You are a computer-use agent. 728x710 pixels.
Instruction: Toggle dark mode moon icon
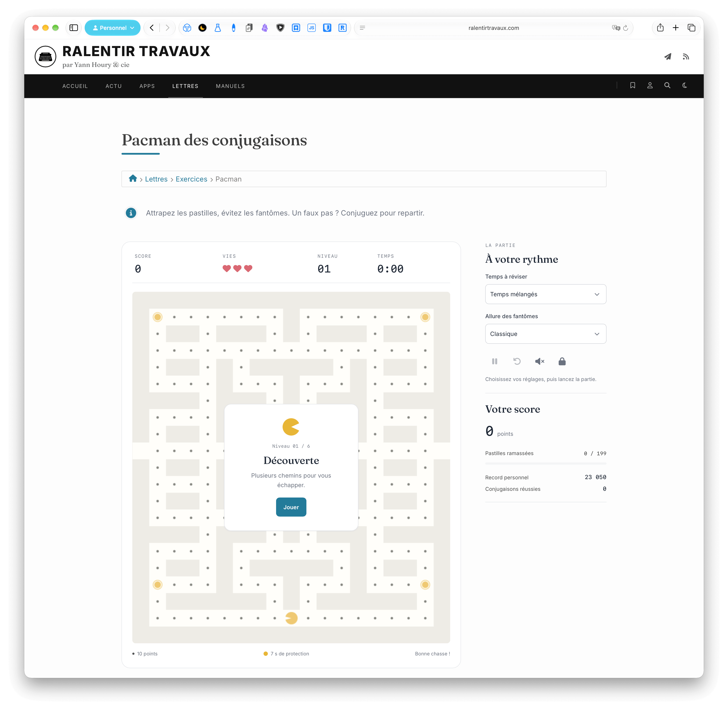click(684, 85)
